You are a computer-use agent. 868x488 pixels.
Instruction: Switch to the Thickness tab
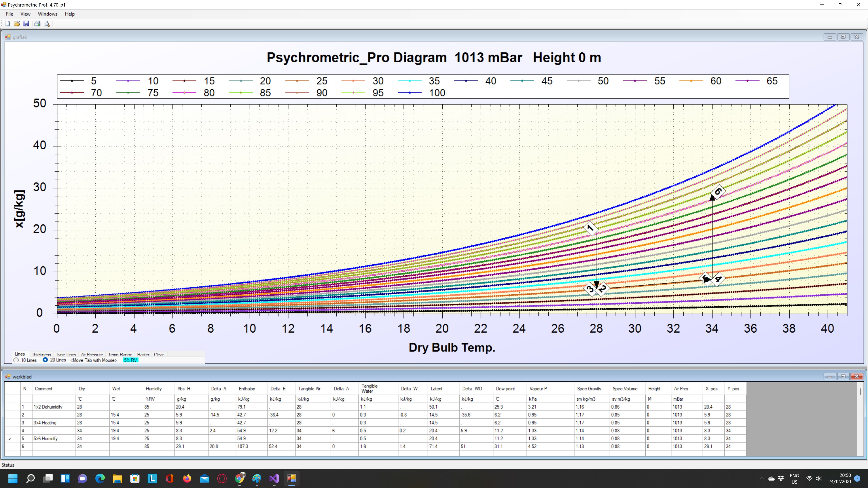[41, 354]
